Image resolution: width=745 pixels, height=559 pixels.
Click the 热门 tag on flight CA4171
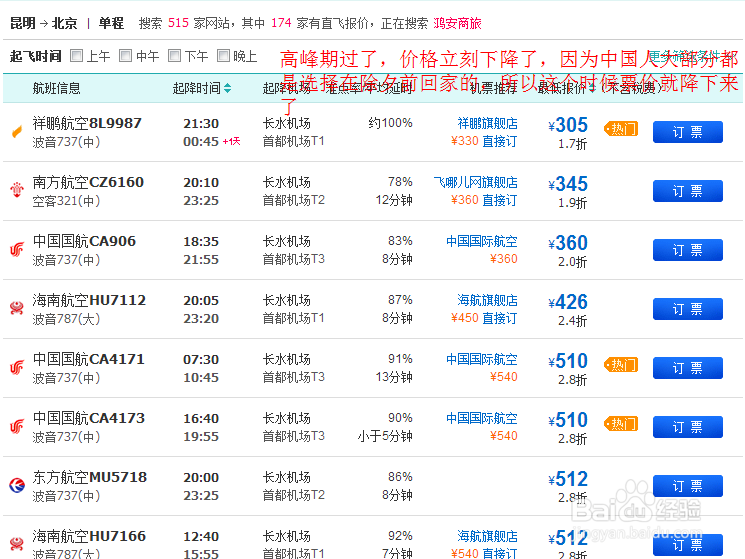(x=621, y=365)
